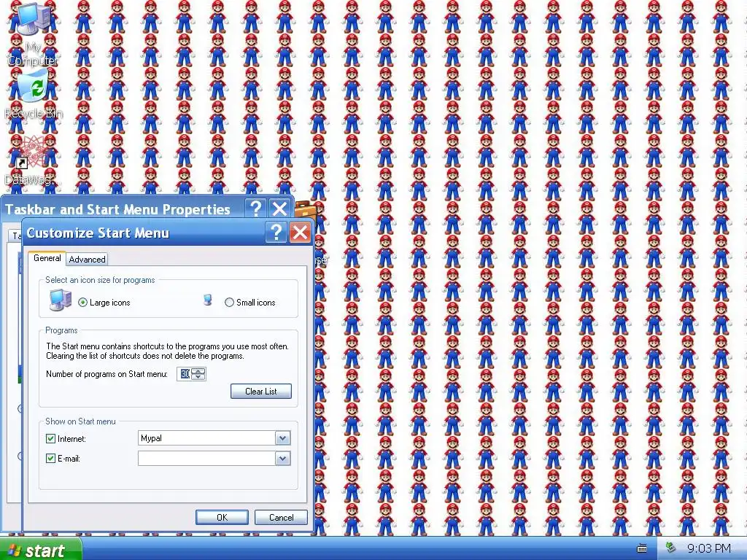The width and height of the screenshot is (747, 560).
Task: Click the 'Show on Start menu' group label
Action: point(80,421)
